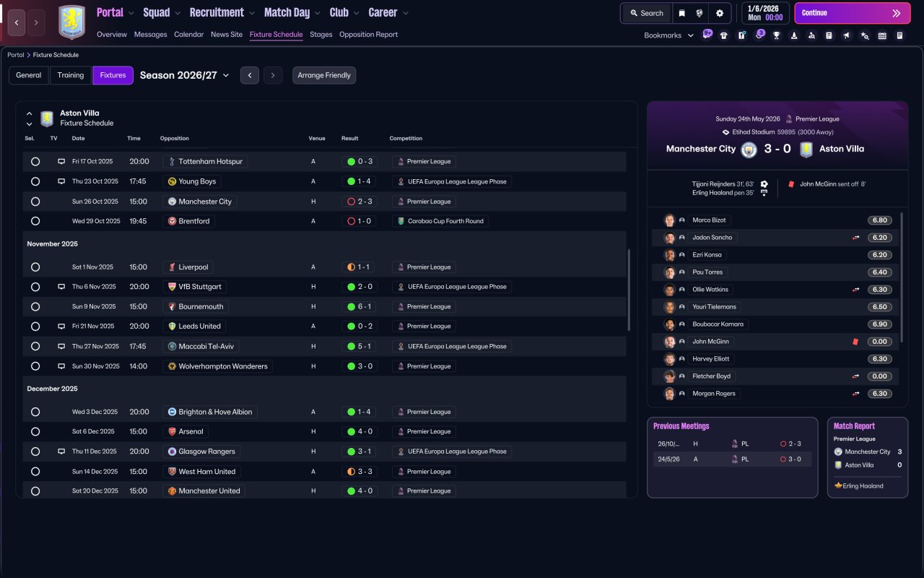The width and height of the screenshot is (924, 578).
Task: Click the Manchester City badge in match header
Action: 749,150
